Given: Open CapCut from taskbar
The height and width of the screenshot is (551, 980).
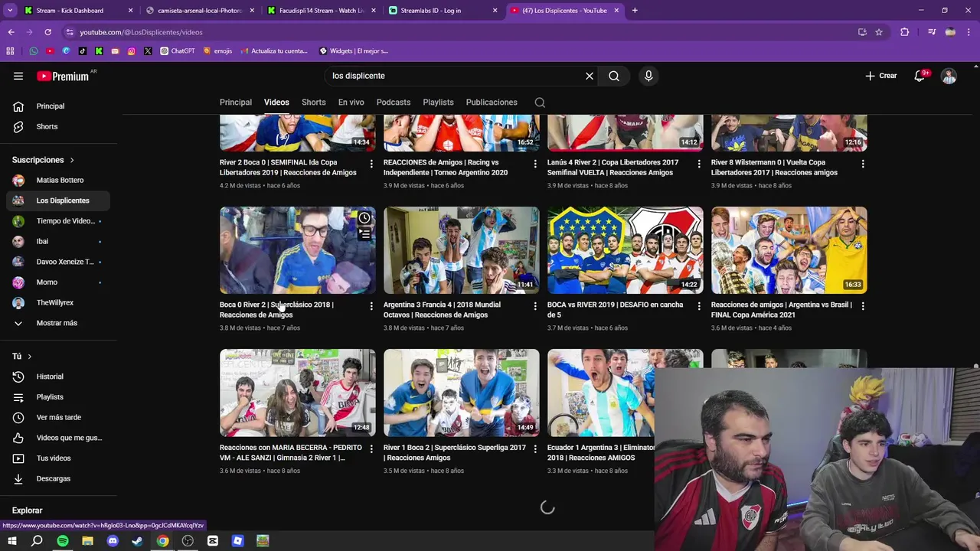Looking at the screenshot, I should pyautogui.click(x=213, y=541).
